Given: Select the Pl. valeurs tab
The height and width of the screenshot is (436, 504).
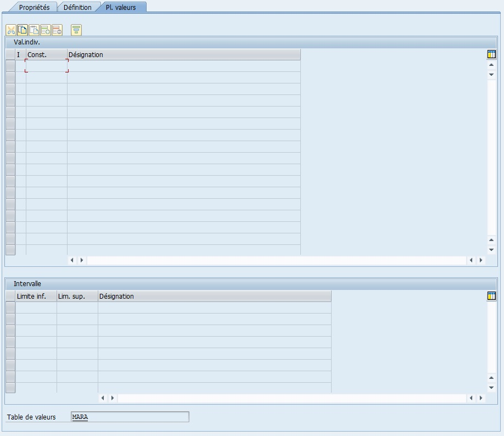Looking at the screenshot, I should [x=121, y=7].
